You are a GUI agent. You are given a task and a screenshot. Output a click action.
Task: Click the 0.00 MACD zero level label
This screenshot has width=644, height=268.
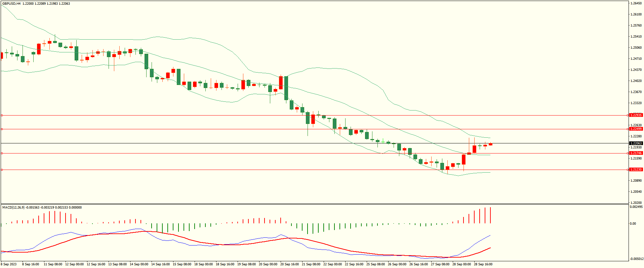tap(633, 224)
